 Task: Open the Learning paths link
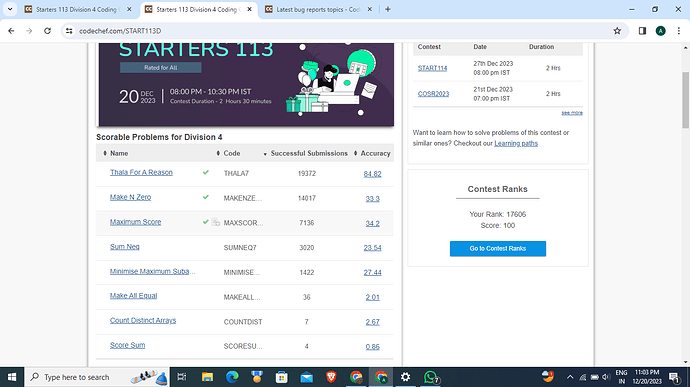[x=516, y=143]
